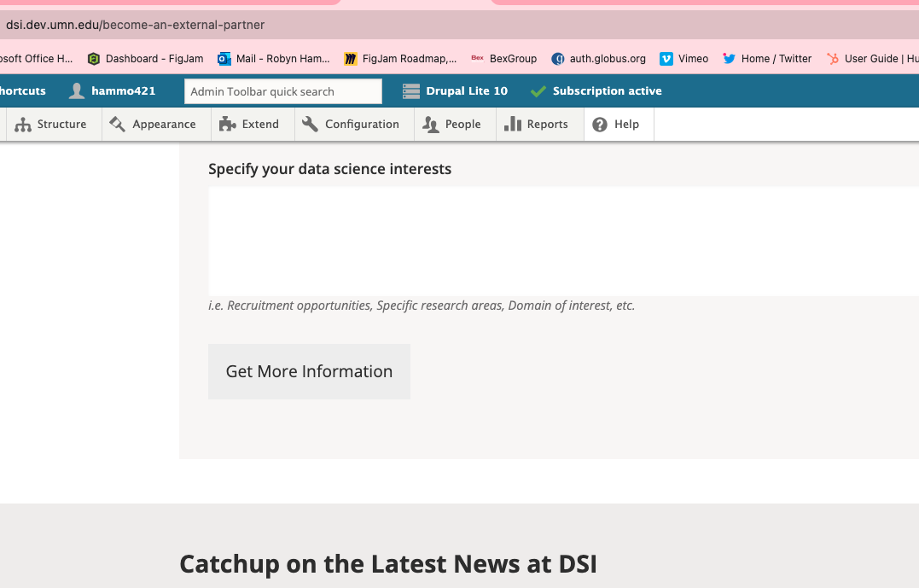
Task: Click the Help question mark icon
Action: [600, 125]
